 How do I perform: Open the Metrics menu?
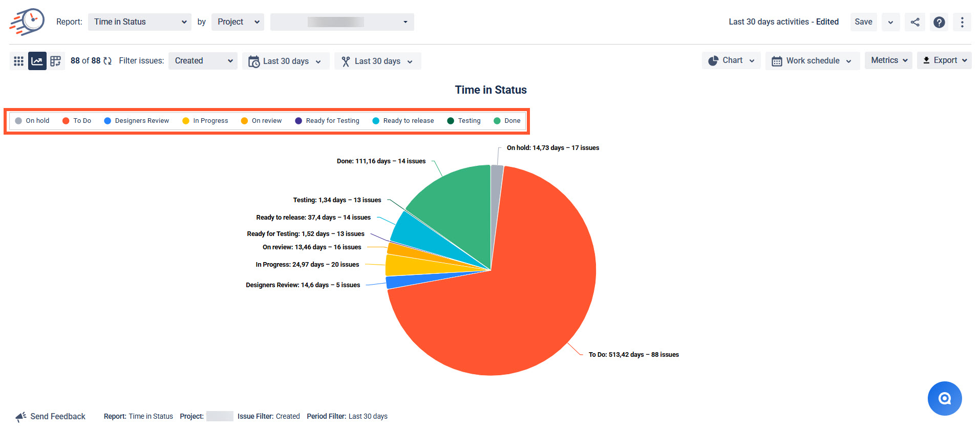888,60
